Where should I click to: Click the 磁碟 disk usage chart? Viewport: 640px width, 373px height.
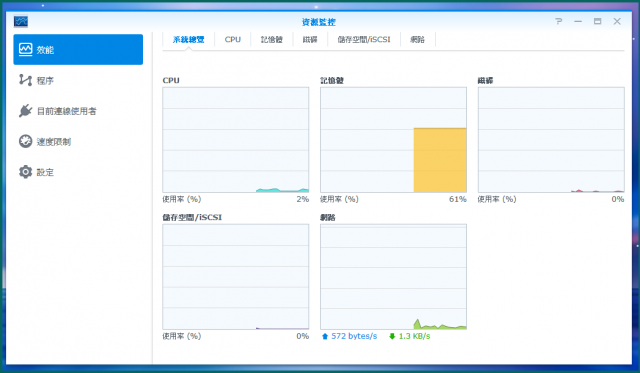[551, 140]
